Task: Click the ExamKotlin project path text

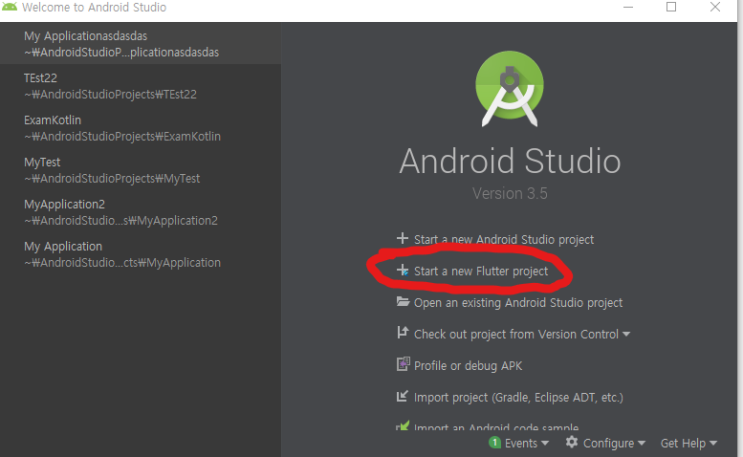Action: (122, 137)
